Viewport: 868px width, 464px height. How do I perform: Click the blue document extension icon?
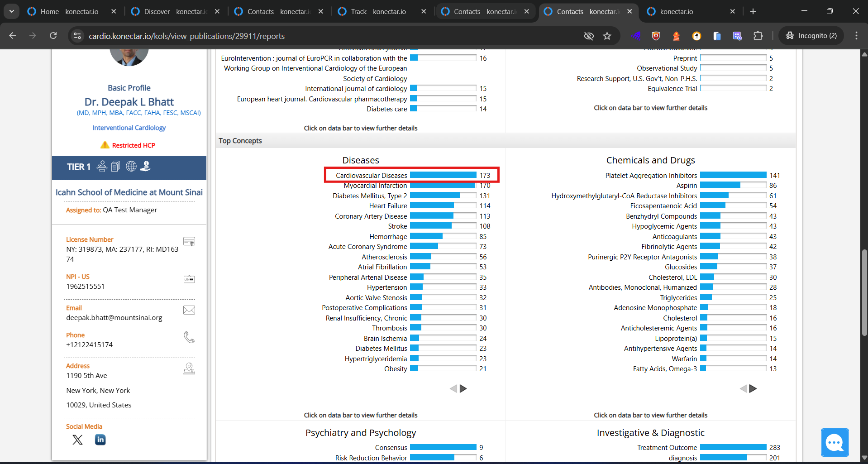(717, 36)
